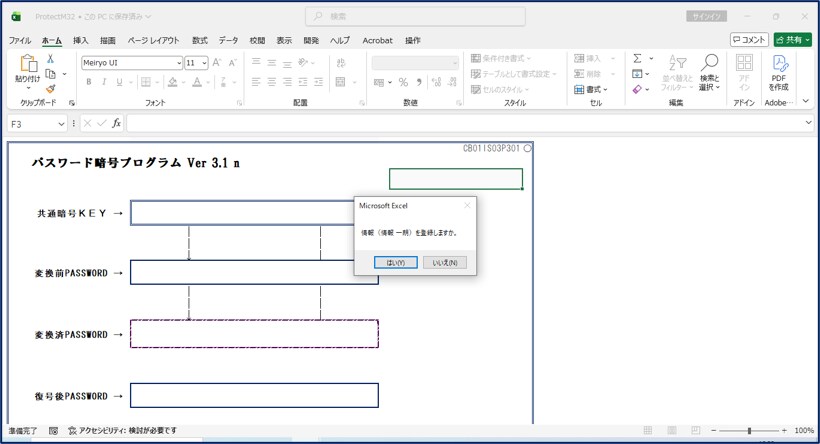The height and width of the screenshot is (444, 820).
Task: Click the paste (貼り付け) icon
Action: pyautogui.click(x=28, y=63)
